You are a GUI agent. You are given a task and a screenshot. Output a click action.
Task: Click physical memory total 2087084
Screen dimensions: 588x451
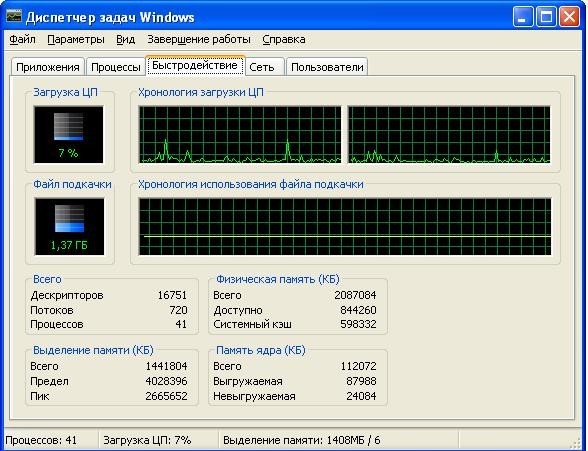(355, 295)
